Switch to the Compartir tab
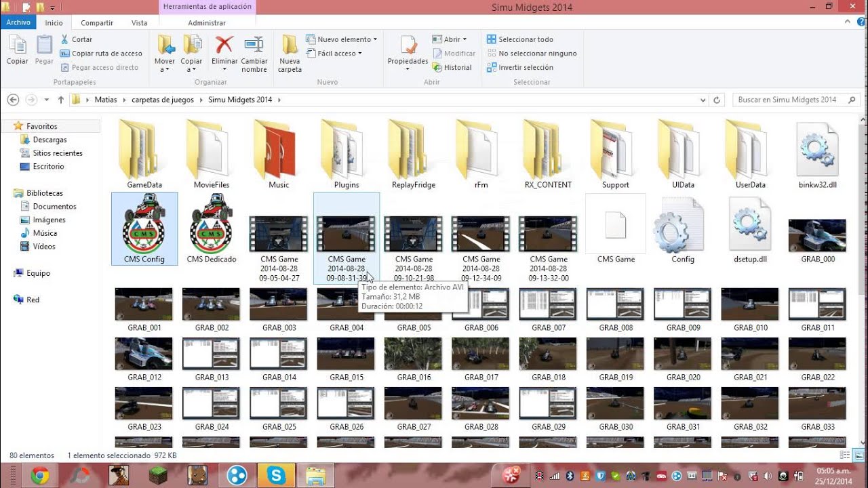 coord(97,22)
